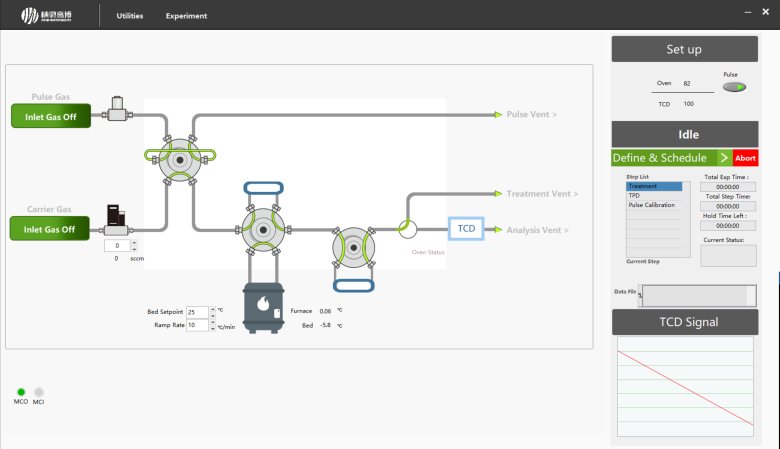Open the Experiment menu
This screenshot has height=449, width=780.
(x=186, y=16)
